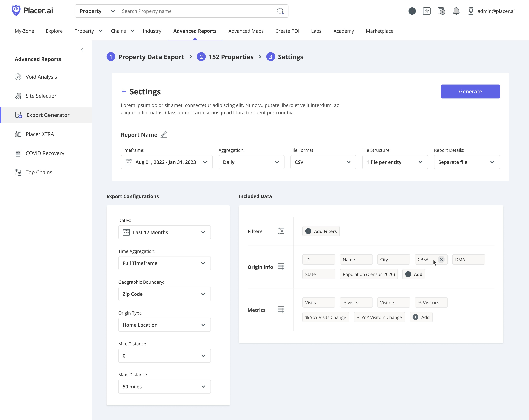Open Site Selection in the sidebar
Image resolution: width=529 pixels, height=420 pixels.
click(42, 96)
